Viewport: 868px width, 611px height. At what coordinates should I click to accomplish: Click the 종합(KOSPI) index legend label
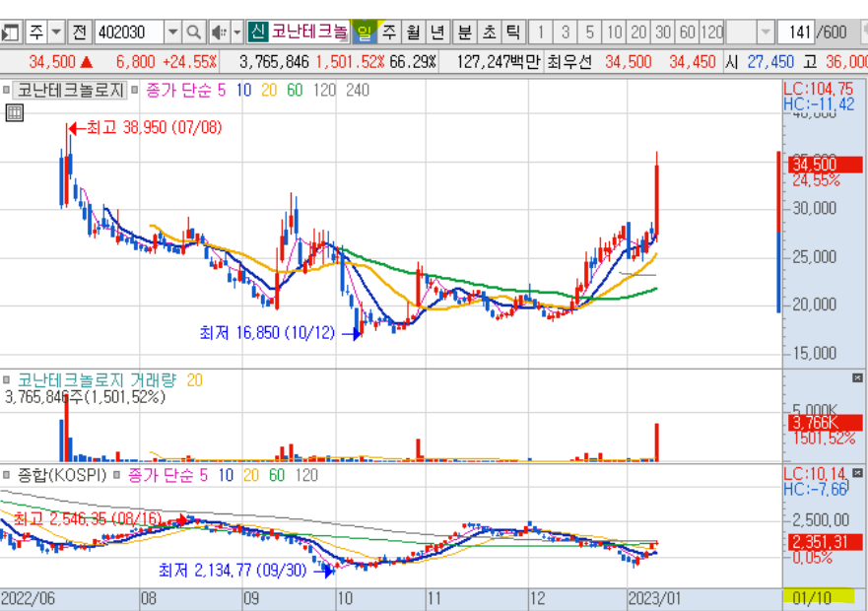61,475
